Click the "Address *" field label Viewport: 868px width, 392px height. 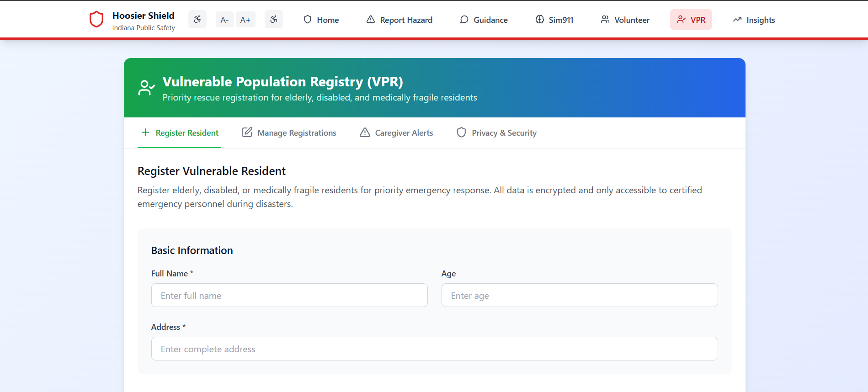169,327
